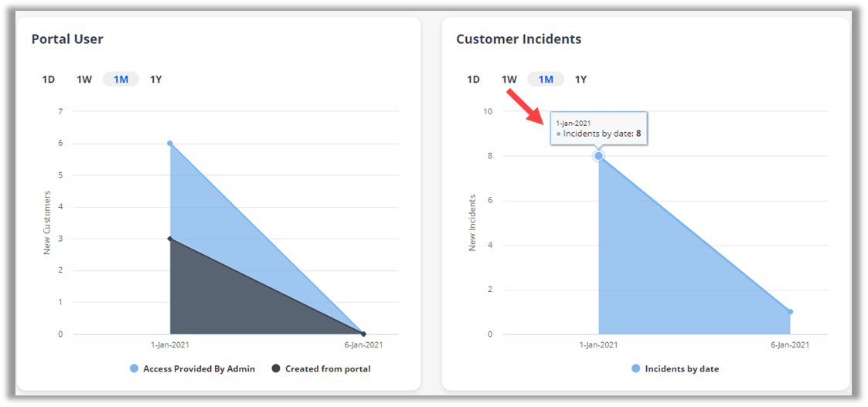Click blue legend dot for Access Provided By Admin
This screenshot has height=407, width=868.
(x=134, y=369)
